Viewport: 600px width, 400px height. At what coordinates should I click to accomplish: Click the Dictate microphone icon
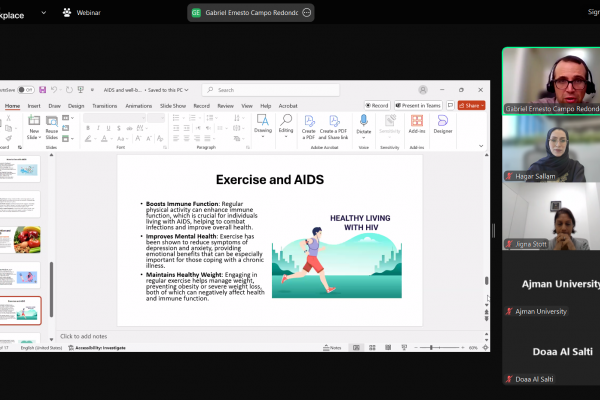[x=364, y=121]
